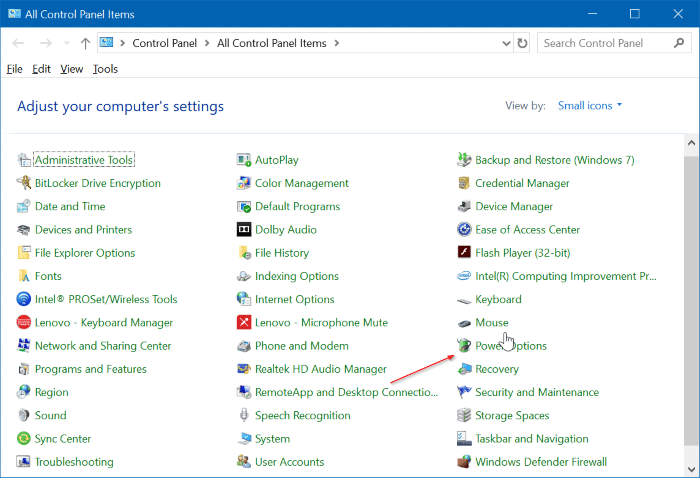Click the Flash Player (32-bit) icon
Viewport: 700px width, 478px height.
pyautogui.click(x=464, y=253)
